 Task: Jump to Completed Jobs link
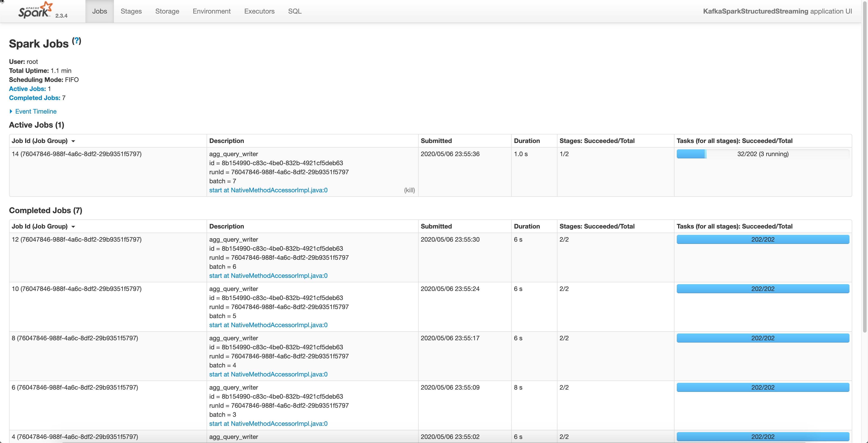[34, 98]
